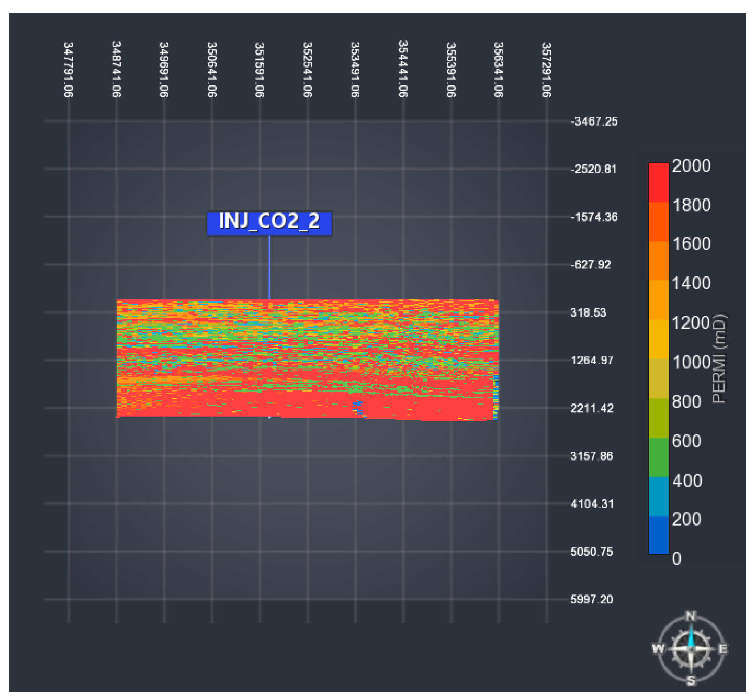Screen dimensions: 753x700
Task: Pick the yellow 1000-1200 legend band
Action: click(658, 339)
